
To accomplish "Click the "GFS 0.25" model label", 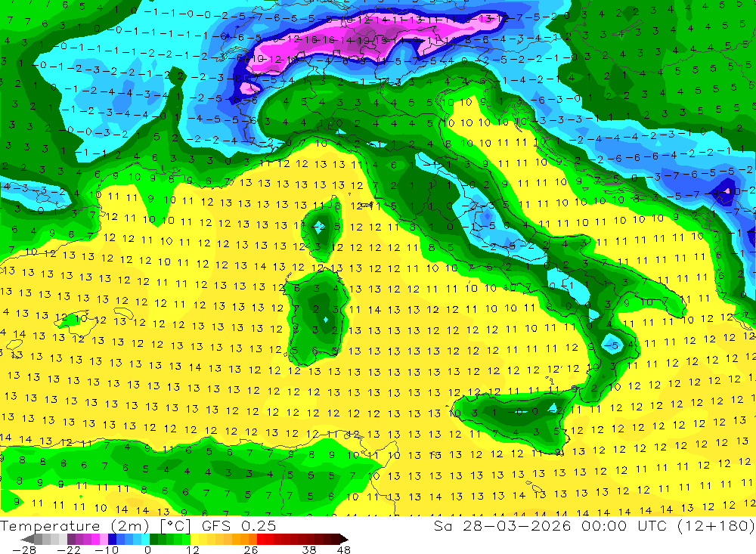I will 239,525.
